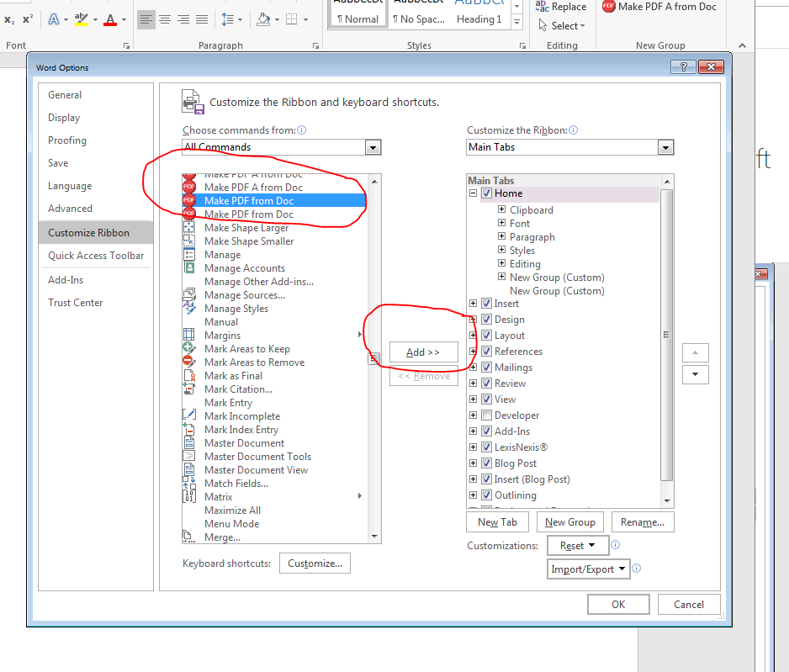Toggle the LexisNexis tab checkbox
This screenshot has height=672, width=789.
486,447
